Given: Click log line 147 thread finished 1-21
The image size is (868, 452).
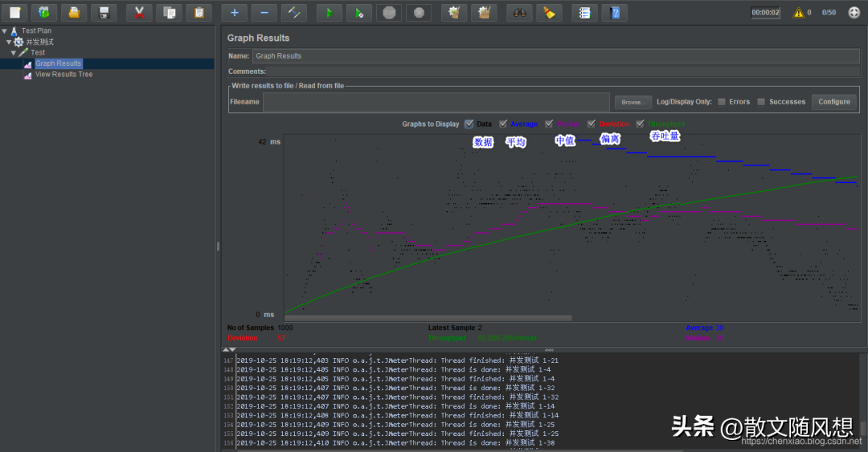Looking at the screenshot, I should point(398,360).
